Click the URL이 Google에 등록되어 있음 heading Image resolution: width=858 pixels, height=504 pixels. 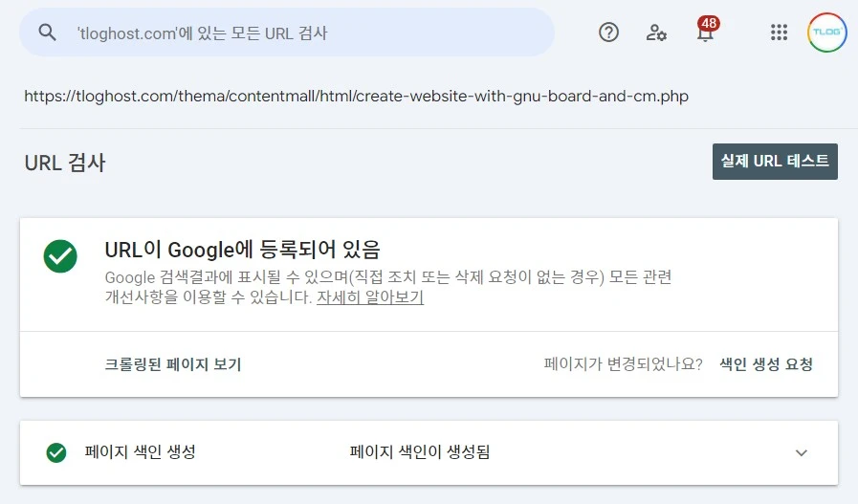click(x=242, y=251)
